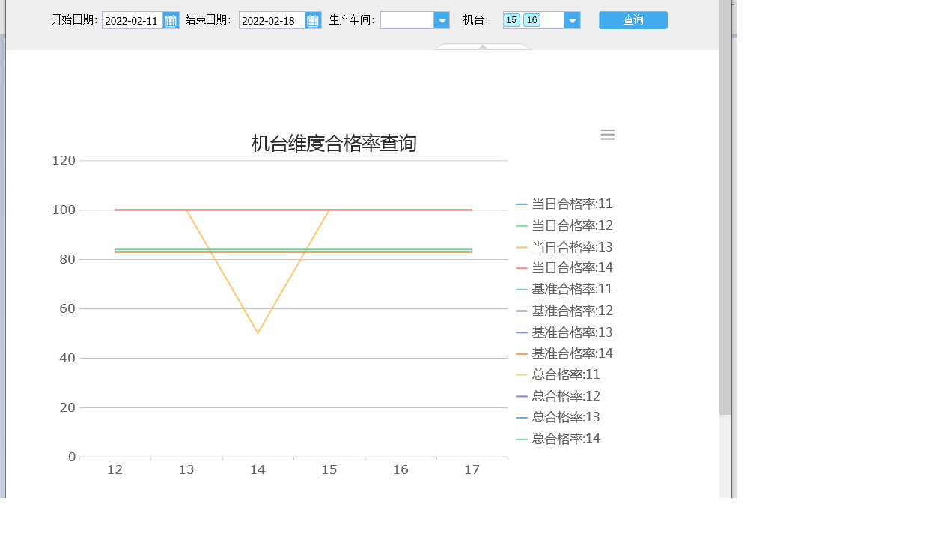Click x-axis label 17
Image resolution: width=941 pixels, height=560 pixels.
pyautogui.click(x=472, y=470)
